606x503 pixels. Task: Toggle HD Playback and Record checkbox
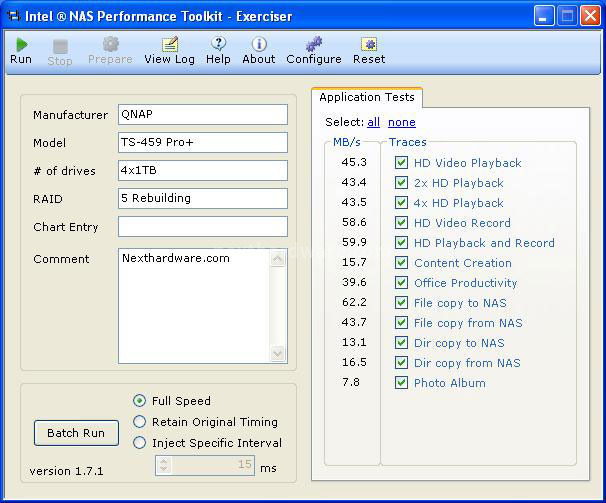401,243
